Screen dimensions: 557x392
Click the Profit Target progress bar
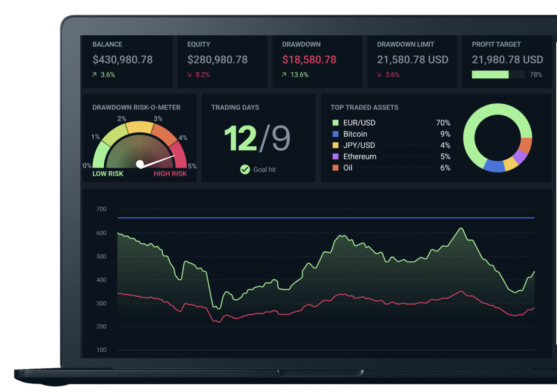click(x=498, y=75)
